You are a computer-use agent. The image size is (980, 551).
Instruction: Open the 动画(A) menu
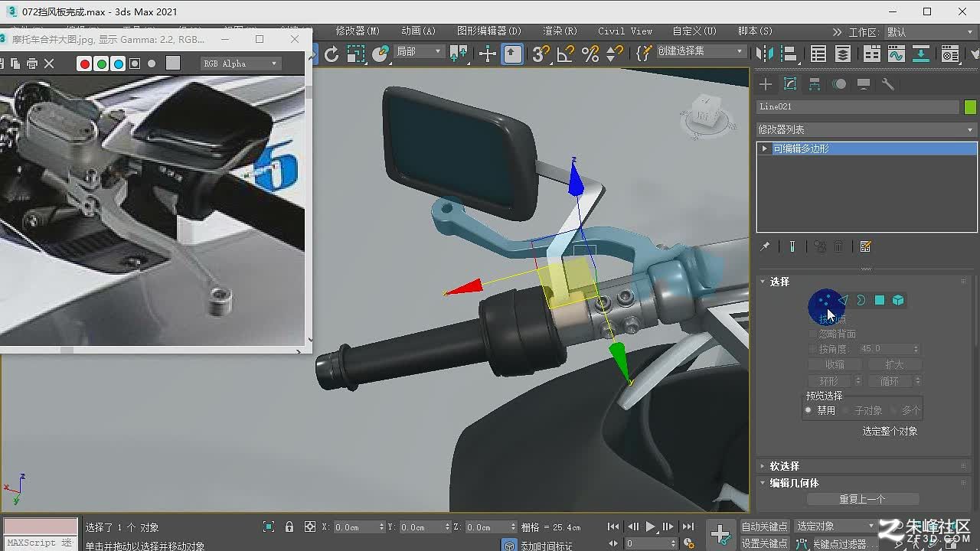(418, 31)
